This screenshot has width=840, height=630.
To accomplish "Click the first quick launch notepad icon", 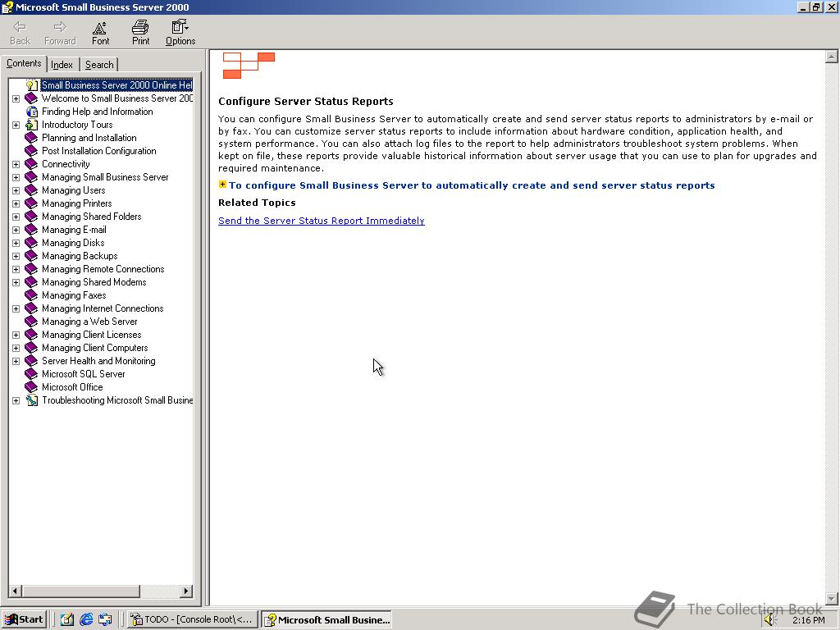I will point(67,620).
